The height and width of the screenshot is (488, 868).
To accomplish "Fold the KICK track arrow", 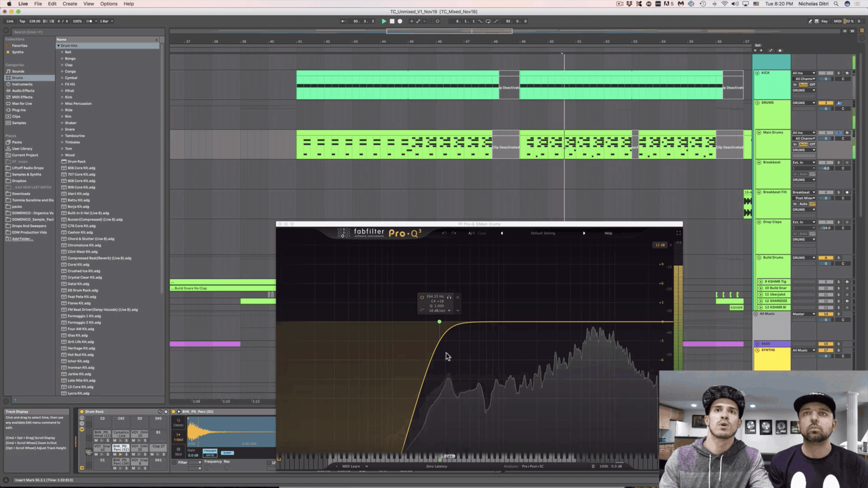I will click(x=757, y=73).
